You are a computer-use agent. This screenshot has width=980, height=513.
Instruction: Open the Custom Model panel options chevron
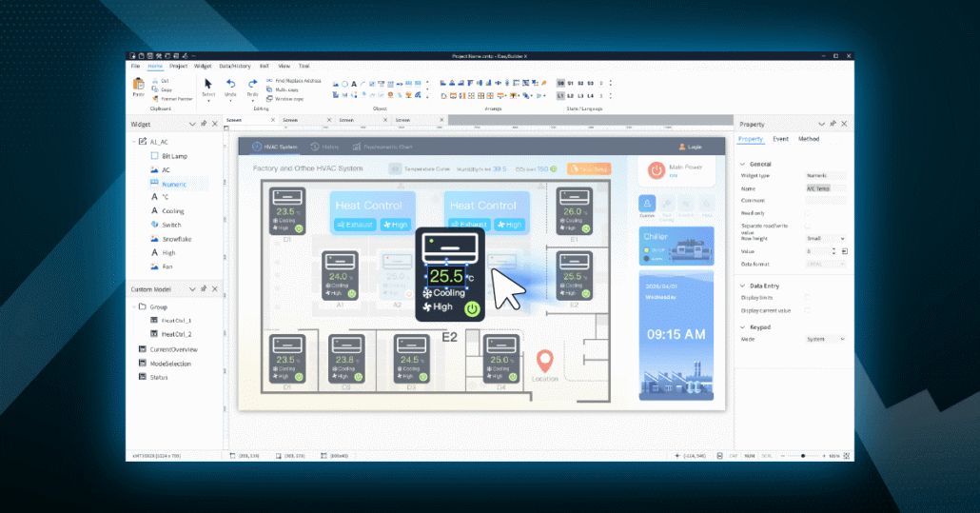(192, 288)
